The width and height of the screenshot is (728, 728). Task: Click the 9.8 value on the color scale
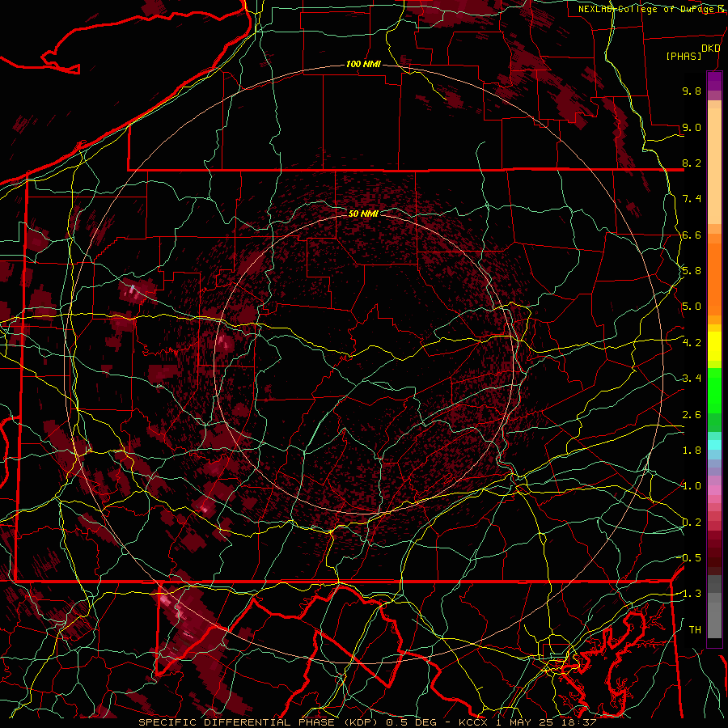pyautogui.click(x=692, y=91)
